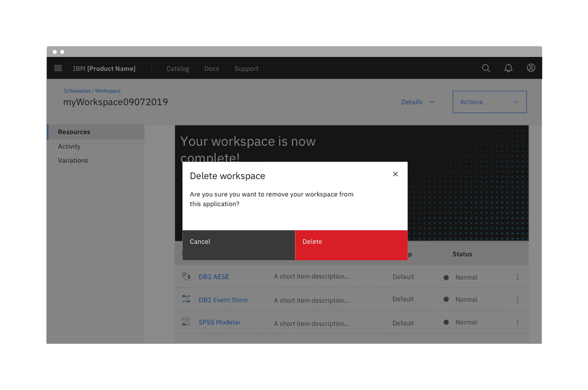This screenshot has height=390, width=588.
Task: Go to Docs in the header
Action: (211, 69)
